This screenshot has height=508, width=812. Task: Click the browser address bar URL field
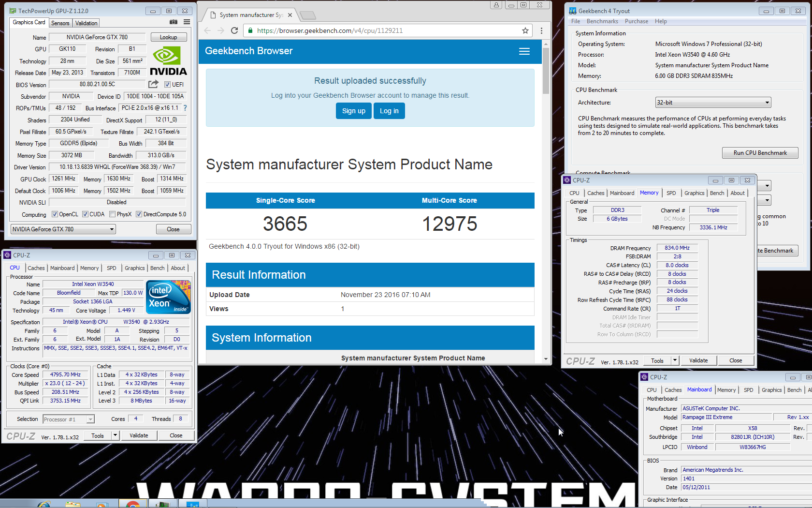[x=387, y=30]
